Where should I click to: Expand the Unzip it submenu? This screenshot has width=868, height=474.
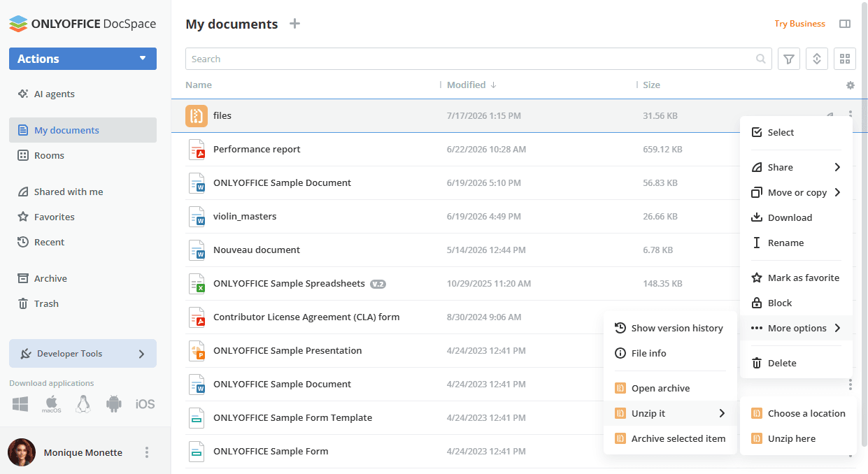point(670,413)
